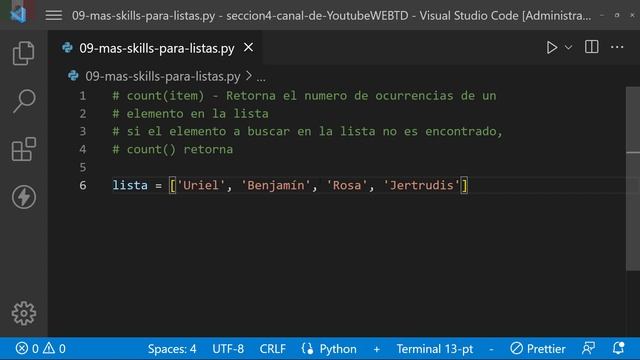Place cursor in 'Benjamín' string
The height and width of the screenshot is (360, 640).
276,185
